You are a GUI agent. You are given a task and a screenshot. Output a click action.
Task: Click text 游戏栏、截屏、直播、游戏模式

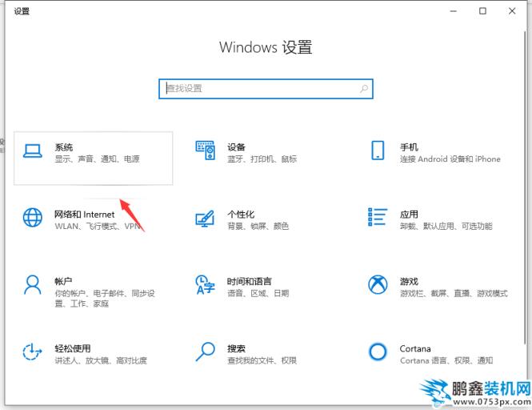[454, 293]
